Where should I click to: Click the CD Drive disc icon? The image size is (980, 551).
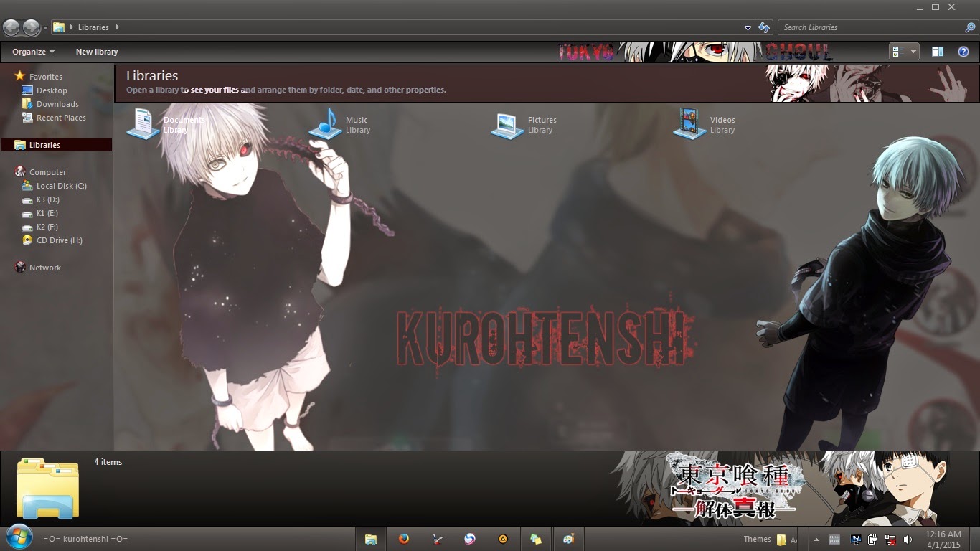[27, 240]
